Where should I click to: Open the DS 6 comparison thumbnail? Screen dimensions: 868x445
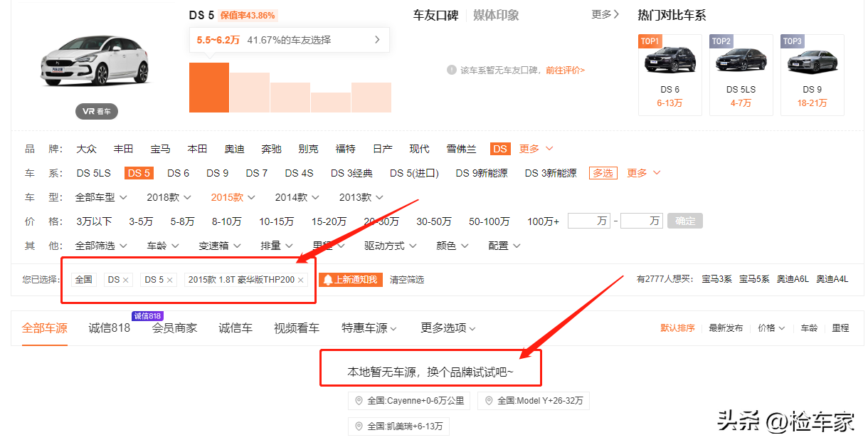click(670, 75)
